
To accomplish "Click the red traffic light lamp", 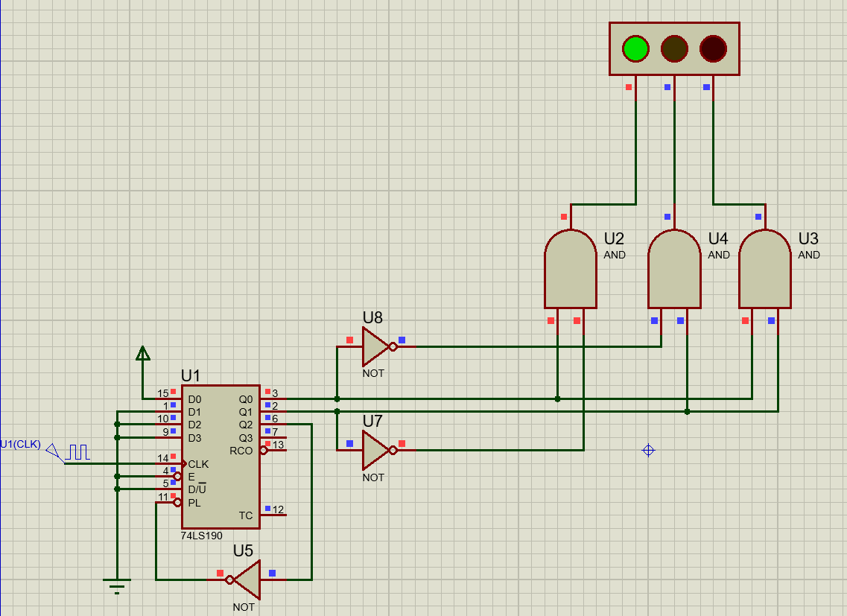I will tap(713, 48).
